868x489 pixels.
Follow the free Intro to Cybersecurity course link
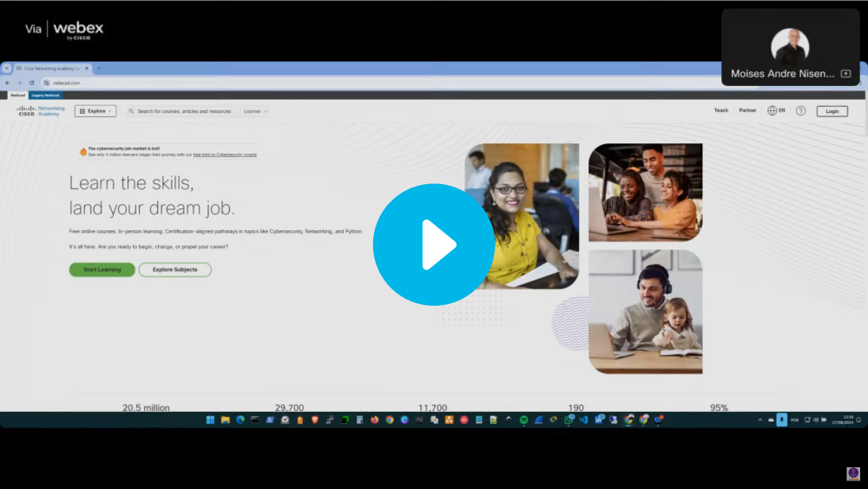[225, 155]
